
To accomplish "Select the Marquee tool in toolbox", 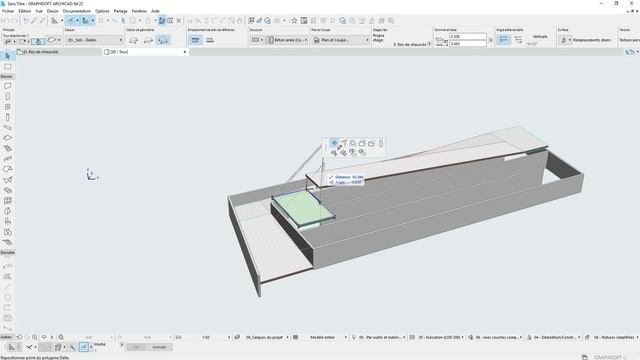I will [7, 67].
